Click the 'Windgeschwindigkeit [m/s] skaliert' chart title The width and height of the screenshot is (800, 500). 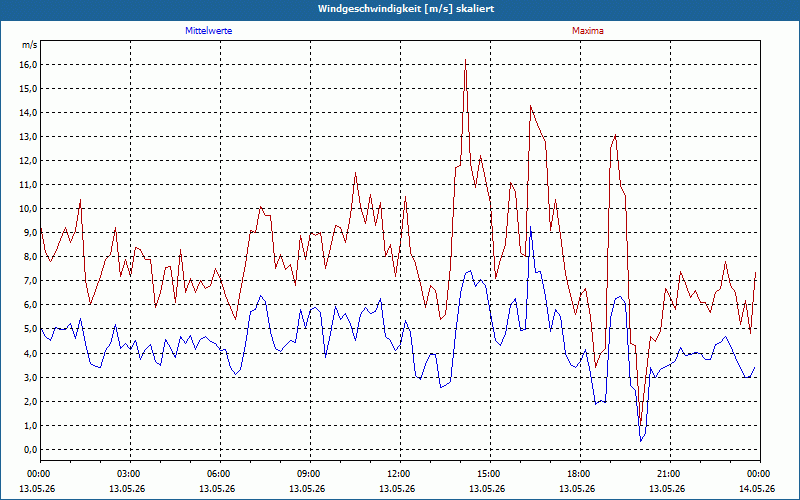pos(406,9)
